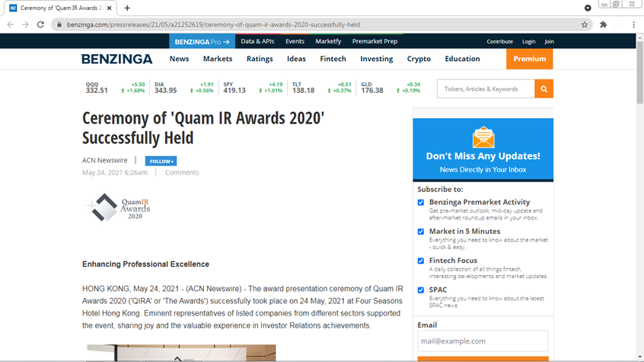Viewport: 644px width, 362px height.
Task: Open Premarket Prep link
Action: point(375,41)
